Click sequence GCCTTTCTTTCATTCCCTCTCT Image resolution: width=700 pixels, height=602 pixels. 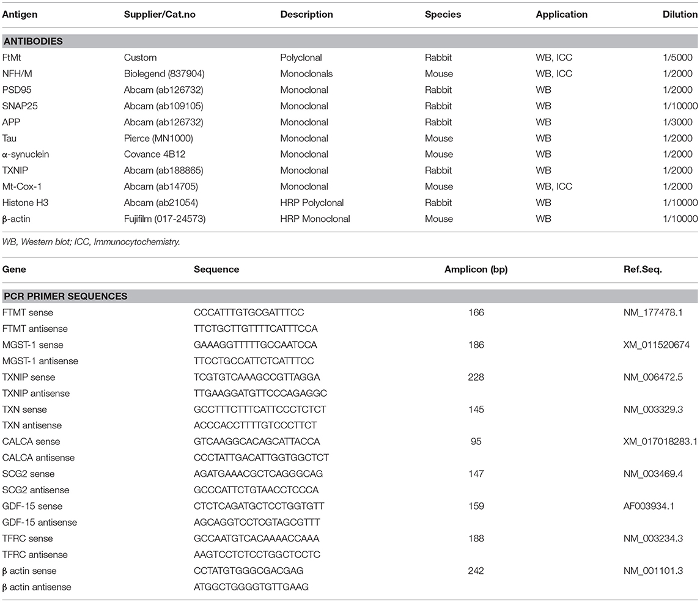[260, 409]
